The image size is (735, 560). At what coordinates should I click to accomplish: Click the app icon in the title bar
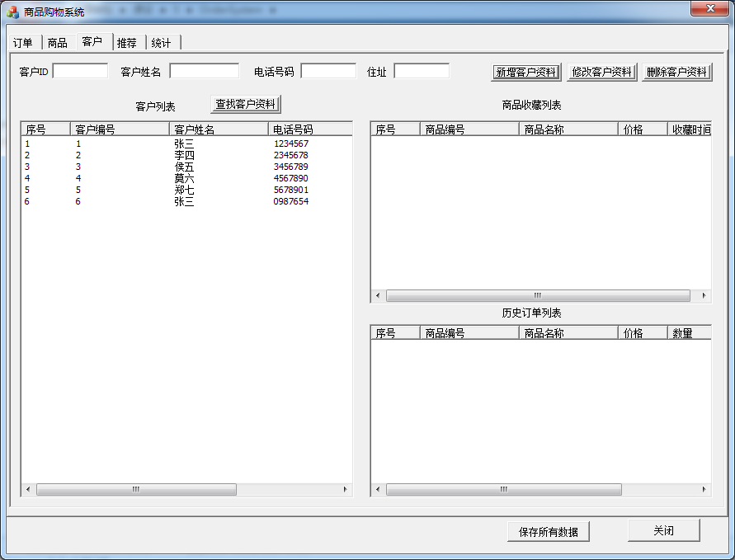coord(12,12)
